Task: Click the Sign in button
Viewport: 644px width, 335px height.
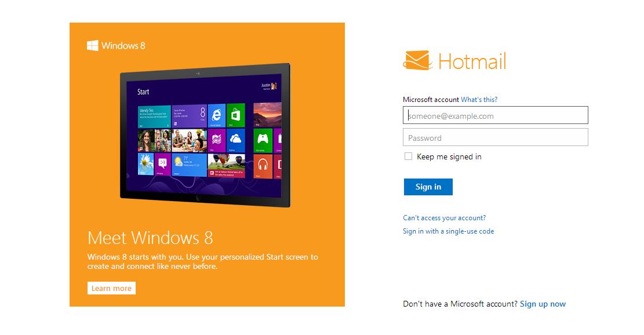Action: tap(428, 187)
